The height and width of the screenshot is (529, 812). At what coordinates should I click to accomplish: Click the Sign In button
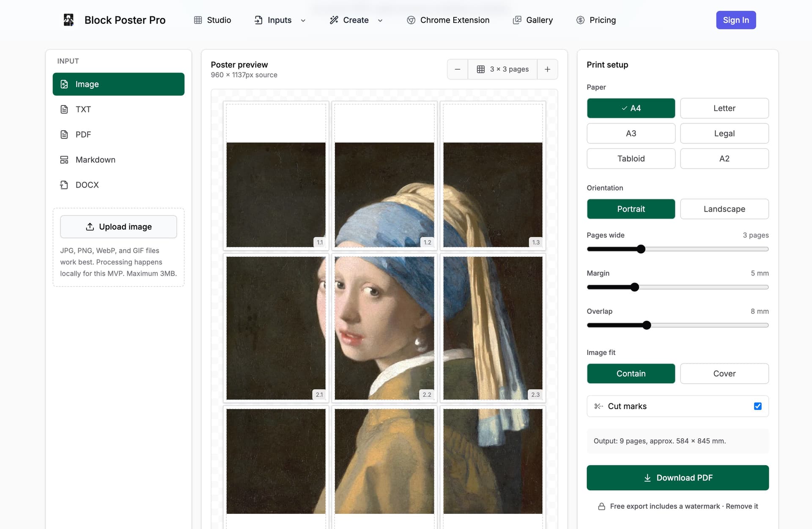pos(736,20)
